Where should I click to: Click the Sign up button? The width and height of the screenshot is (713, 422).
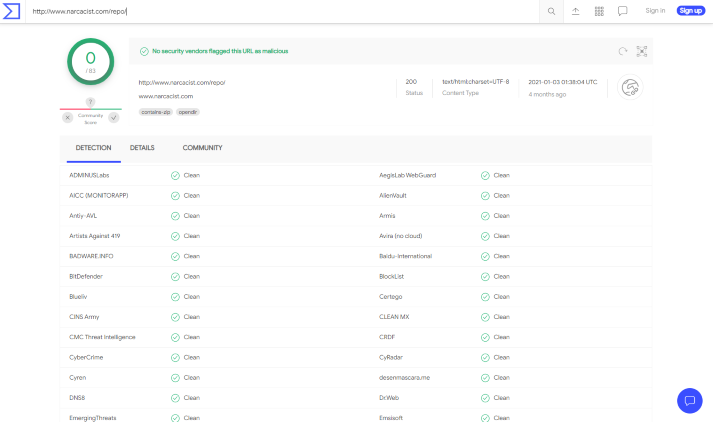pos(690,10)
